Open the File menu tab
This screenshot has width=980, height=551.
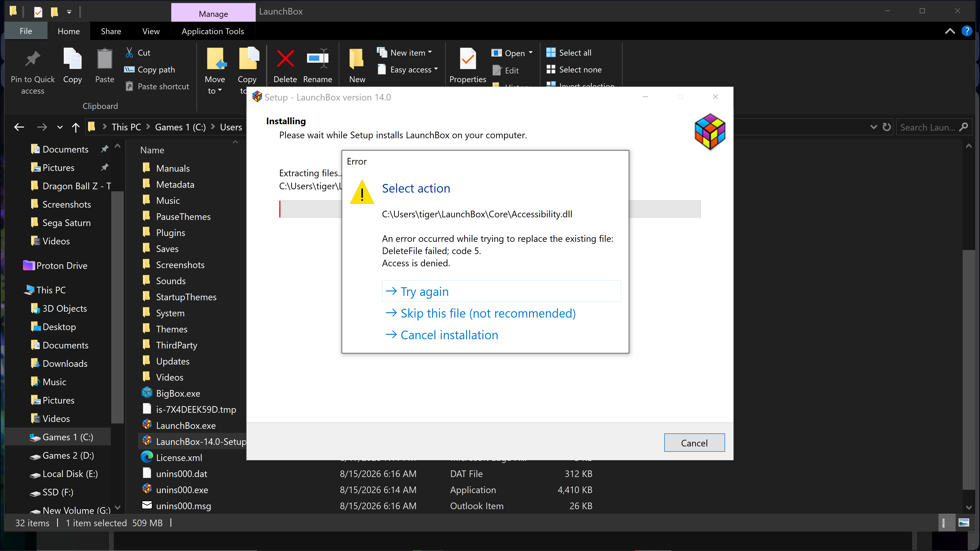point(26,31)
